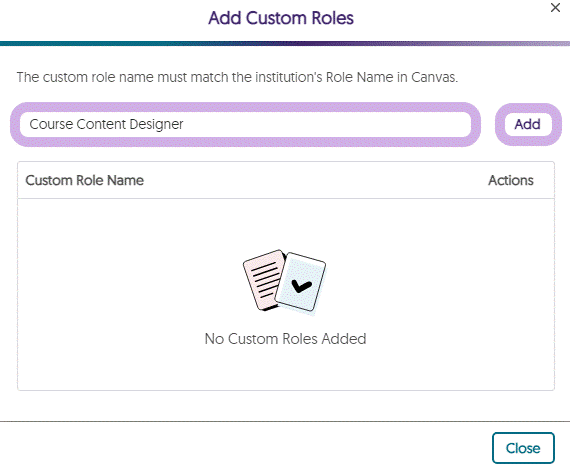
Task: Click the black checkmark inside the document icon
Action: [301, 286]
